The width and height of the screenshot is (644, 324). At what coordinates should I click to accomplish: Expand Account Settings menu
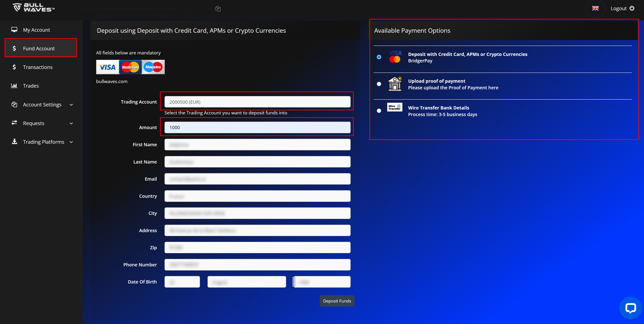pos(42,105)
